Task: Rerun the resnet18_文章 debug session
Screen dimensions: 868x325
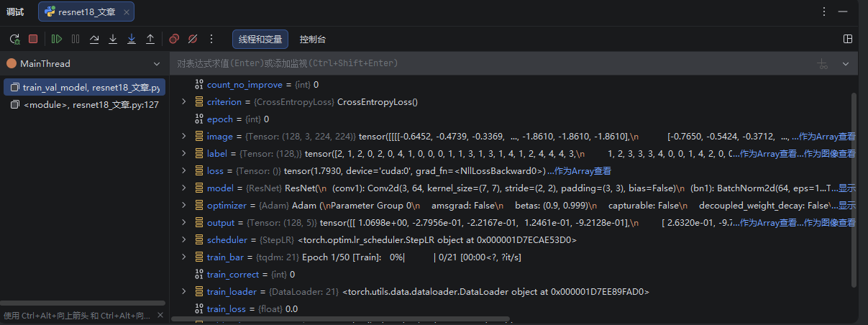Action: point(14,39)
